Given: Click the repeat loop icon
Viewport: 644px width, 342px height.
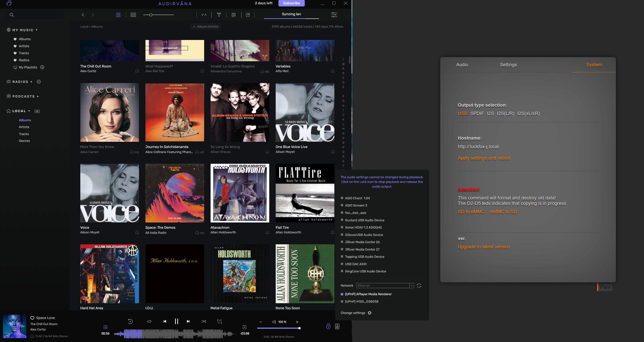Looking at the screenshot, I should 149,322.
